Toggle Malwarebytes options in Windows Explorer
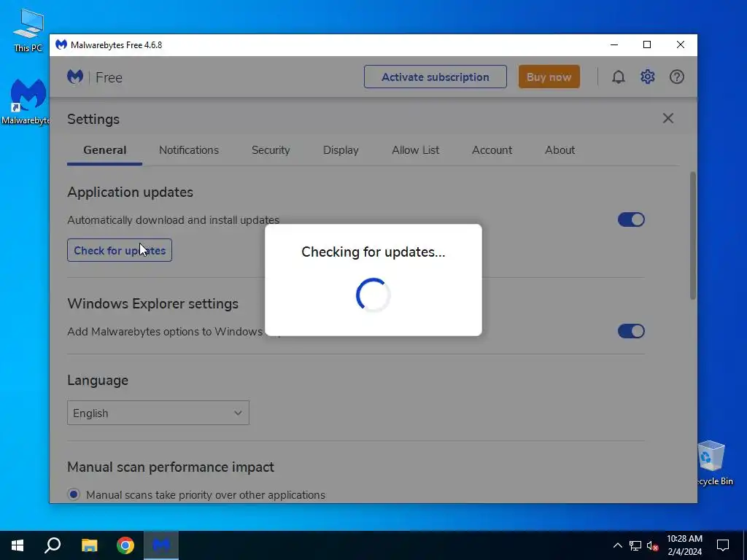The height and width of the screenshot is (560, 747). (631, 331)
